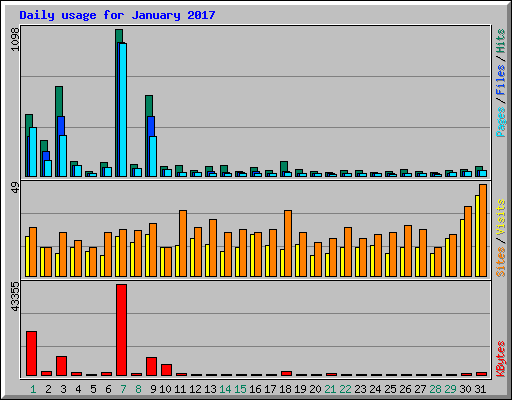Screen dimensions: 512x400
Task: Click the Hits legend label
Action: point(500,41)
